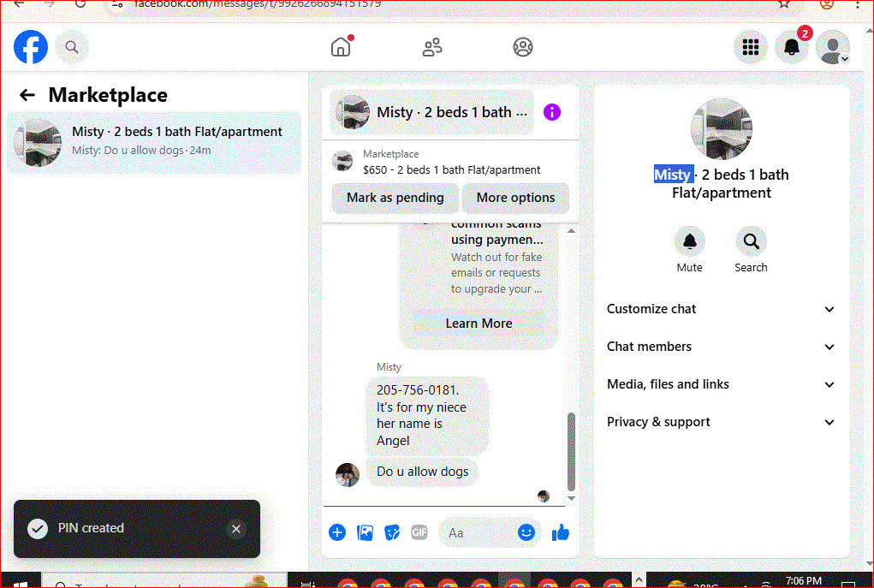
Task: Click the listing photo in details panel
Action: pos(722,129)
